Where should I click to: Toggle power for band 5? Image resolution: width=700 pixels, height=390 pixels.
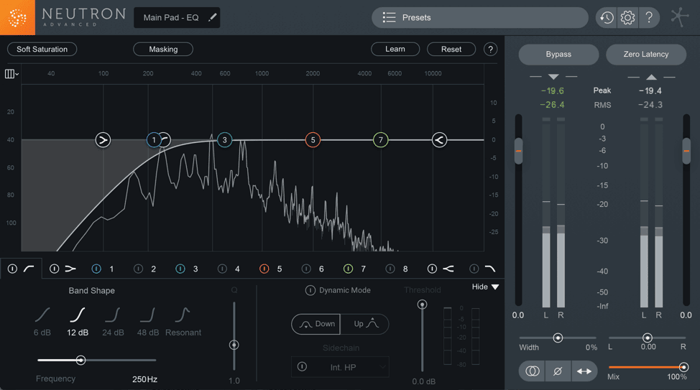264,269
